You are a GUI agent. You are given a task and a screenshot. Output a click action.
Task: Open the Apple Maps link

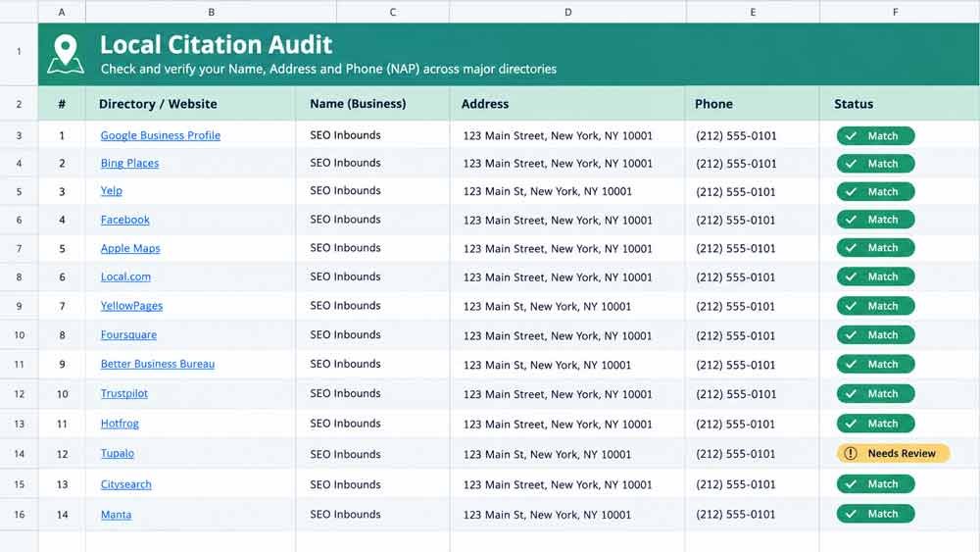(130, 248)
